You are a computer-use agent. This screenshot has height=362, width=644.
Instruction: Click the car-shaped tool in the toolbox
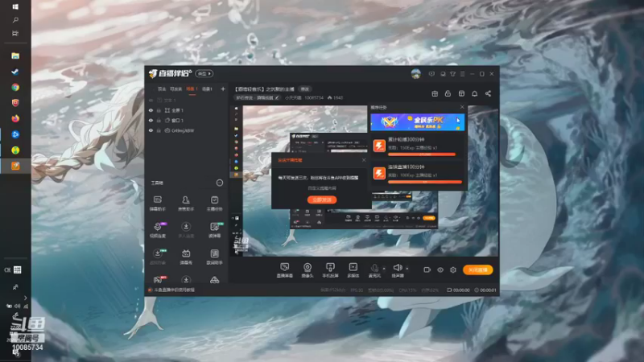coord(214,280)
